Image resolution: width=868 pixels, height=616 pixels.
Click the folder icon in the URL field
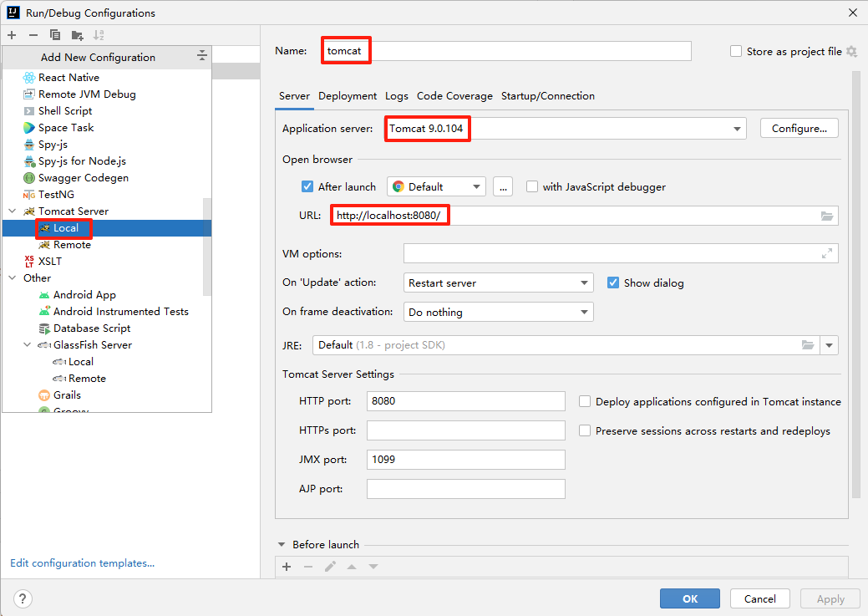pyautogui.click(x=826, y=216)
